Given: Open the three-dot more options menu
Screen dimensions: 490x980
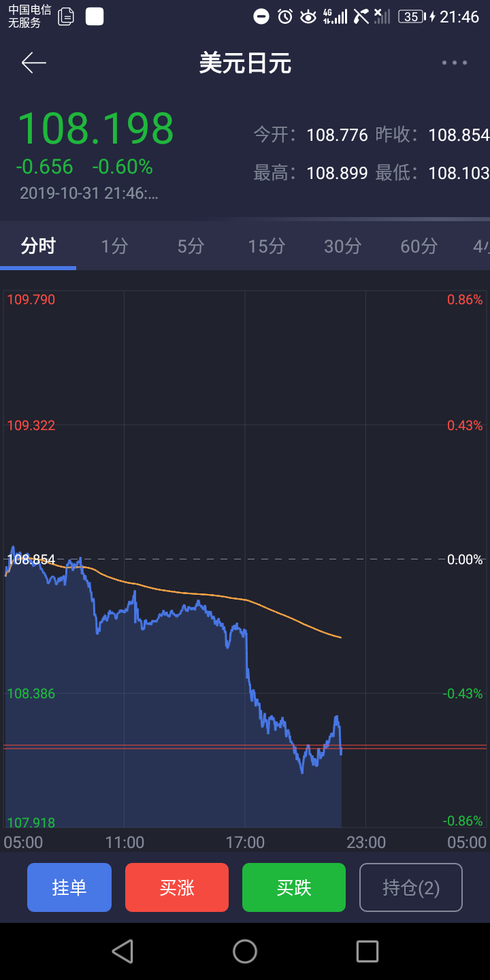Looking at the screenshot, I should click(x=454, y=63).
